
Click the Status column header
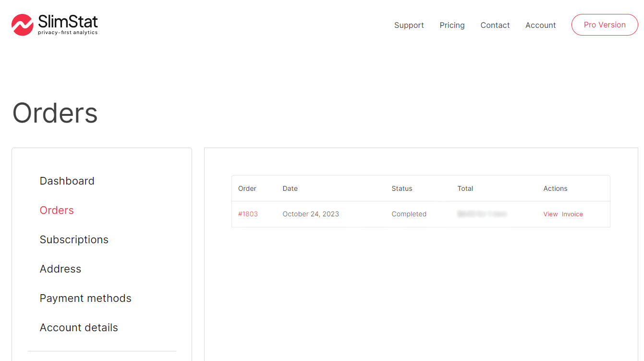(402, 188)
